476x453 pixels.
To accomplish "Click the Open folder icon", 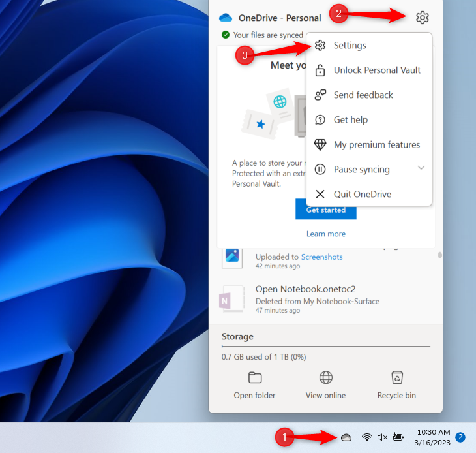I will tap(254, 378).
